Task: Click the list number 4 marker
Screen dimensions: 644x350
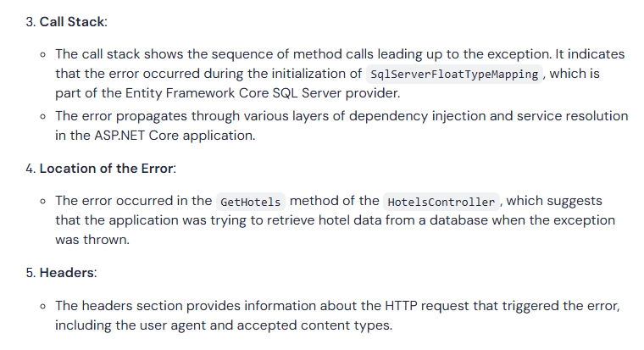Action: pyautogui.click(x=31, y=169)
